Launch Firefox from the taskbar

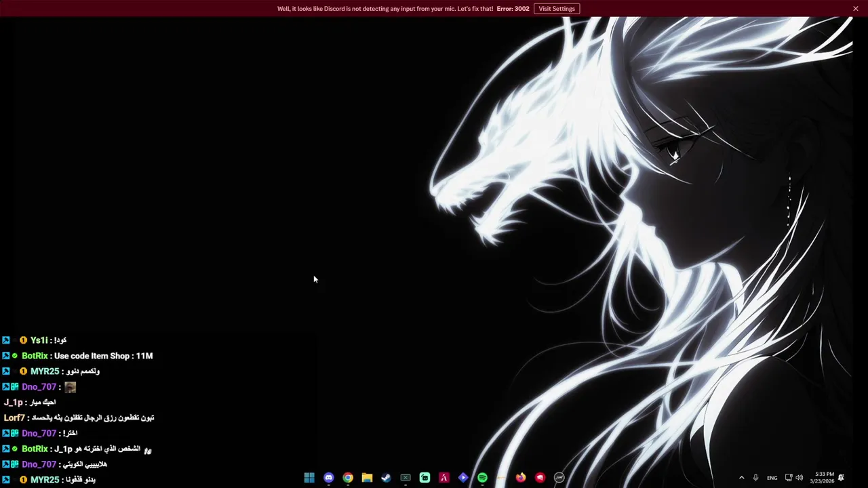click(521, 478)
